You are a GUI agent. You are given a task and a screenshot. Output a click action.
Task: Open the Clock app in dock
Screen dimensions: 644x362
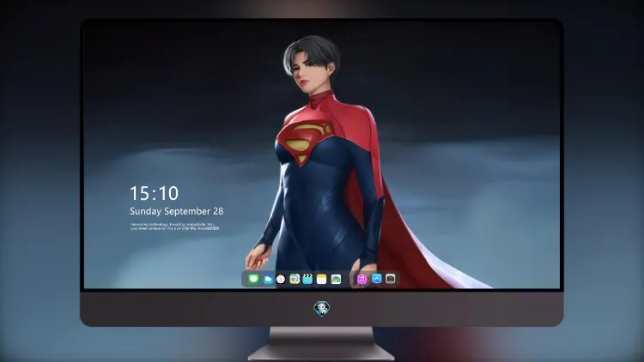pyautogui.click(x=281, y=279)
